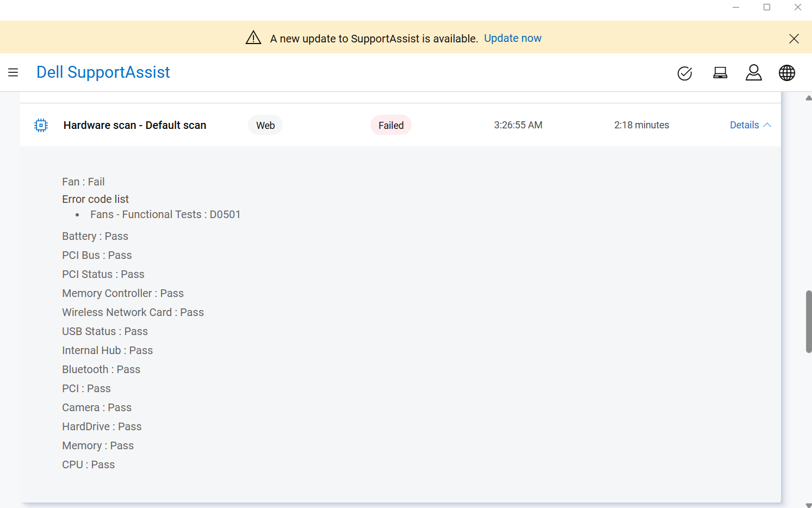Click the Hardware scan - Default scan title
This screenshot has height=508, width=812.
click(x=134, y=125)
